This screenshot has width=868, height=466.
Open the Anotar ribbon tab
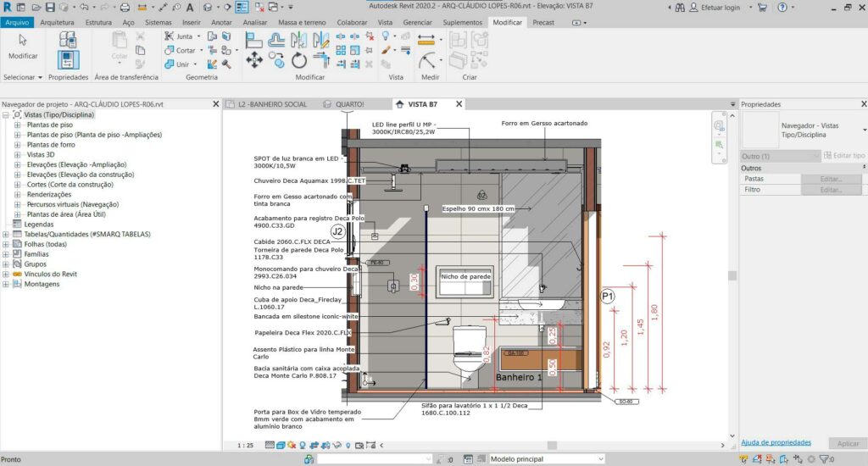click(x=221, y=22)
